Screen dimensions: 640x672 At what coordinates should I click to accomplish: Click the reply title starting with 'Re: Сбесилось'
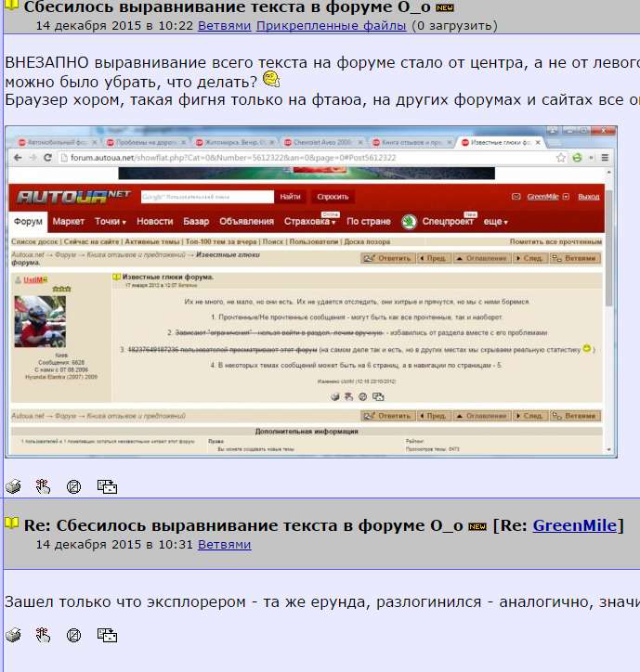point(242,525)
